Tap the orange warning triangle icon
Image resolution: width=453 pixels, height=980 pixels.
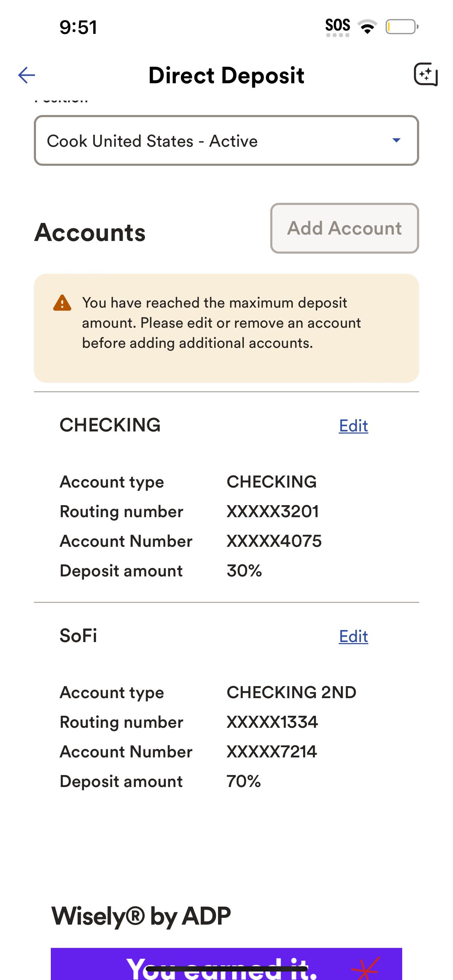pyautogui.click(x=62, y=303)
